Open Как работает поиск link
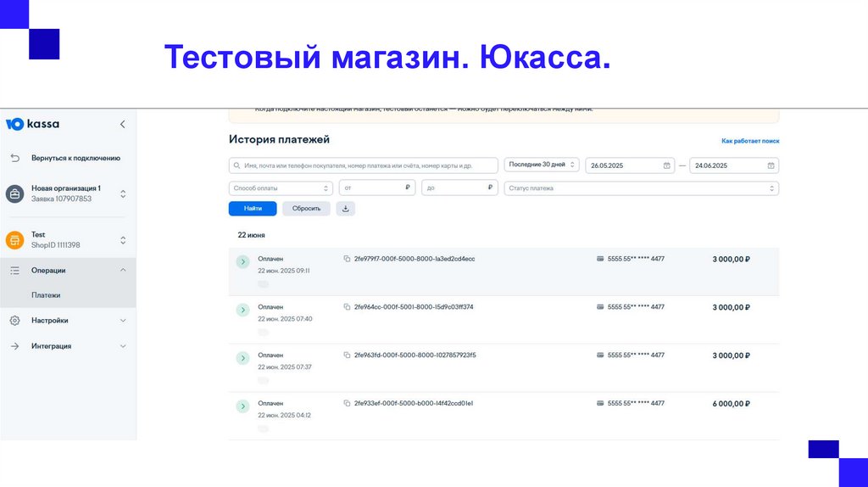Viewport: 868px width, 487px height. pos(750,141)
